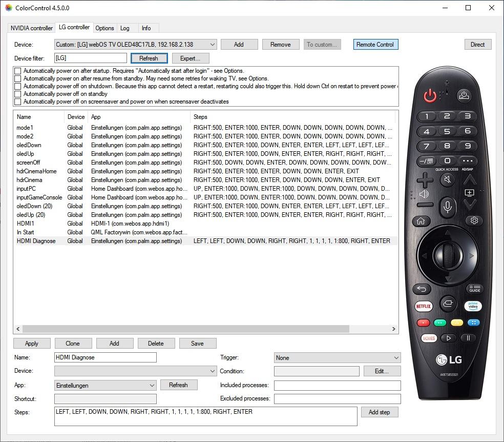Enable power off on screensaver checkbox
The width and height of the screenshot is (504, 442).
coord(18,102)
